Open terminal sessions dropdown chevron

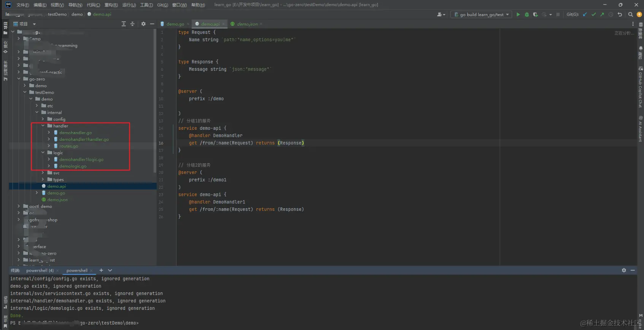click(x=110, y=270)
